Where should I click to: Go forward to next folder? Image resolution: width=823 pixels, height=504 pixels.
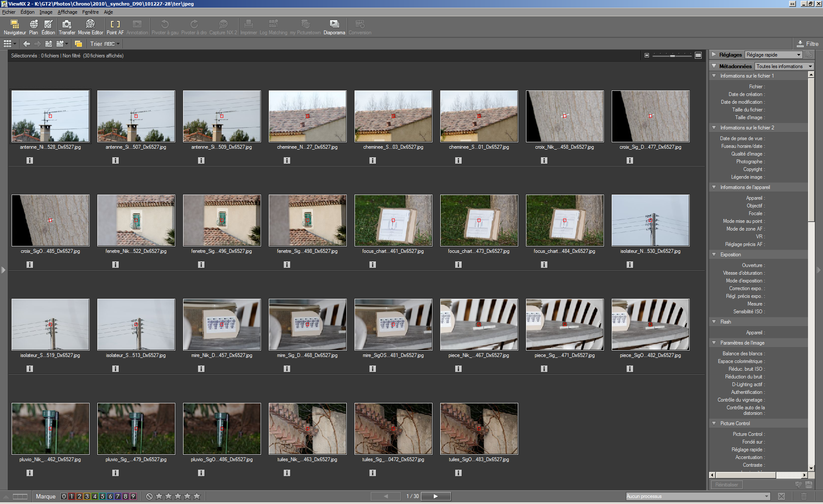click(38, 44)
